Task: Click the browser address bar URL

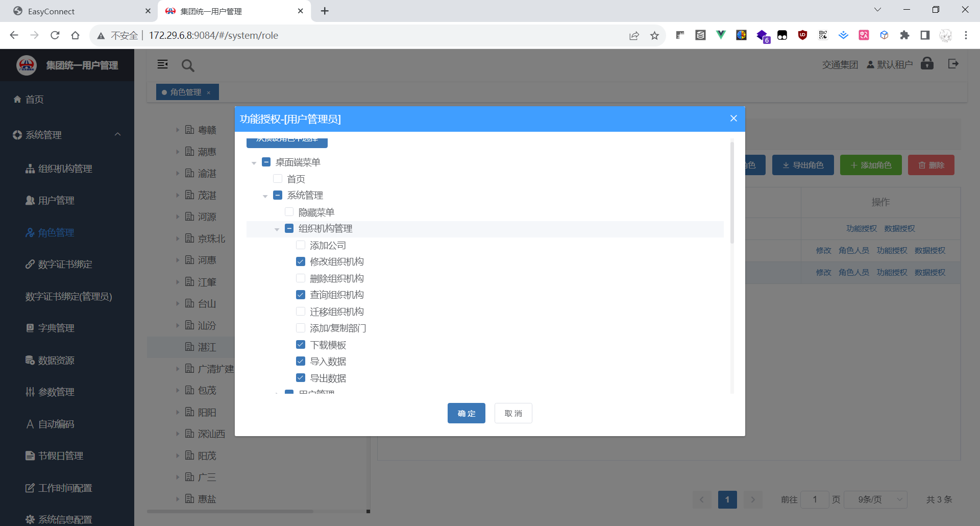Action: click(x=213, y=35)
